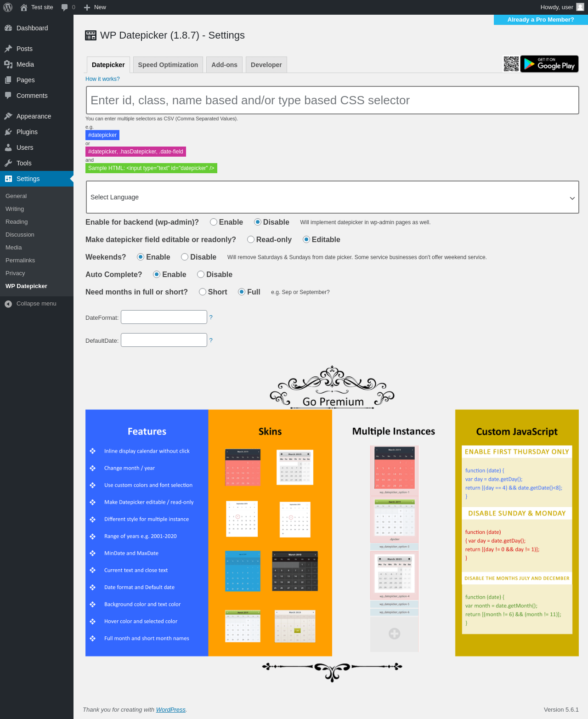Select Short month names
This screenshot has height=719, width=588.
point(203,292)
